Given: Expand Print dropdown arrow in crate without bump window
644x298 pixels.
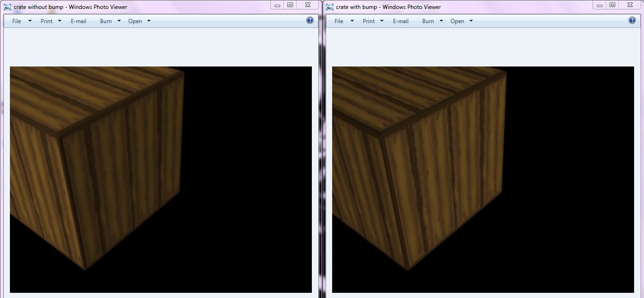Looking at the screenshot, I should pyautogui.click(x=60, y=21).
